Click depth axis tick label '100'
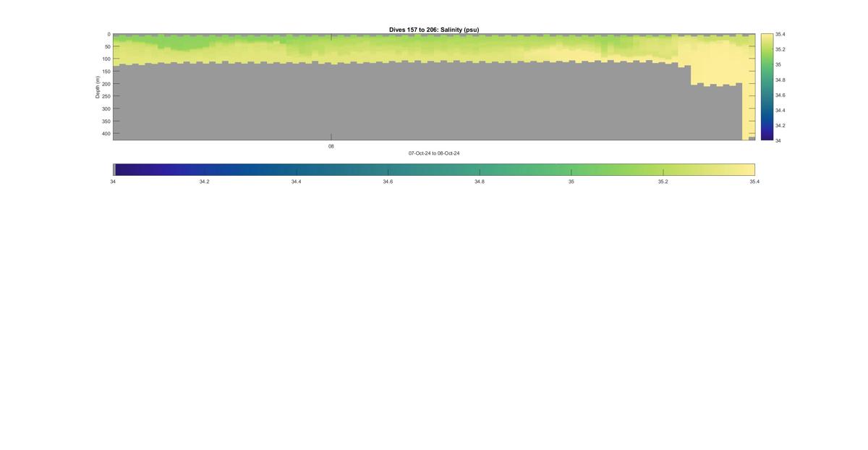The width and height of the screenshot is (868, 450). pos(105,59)
